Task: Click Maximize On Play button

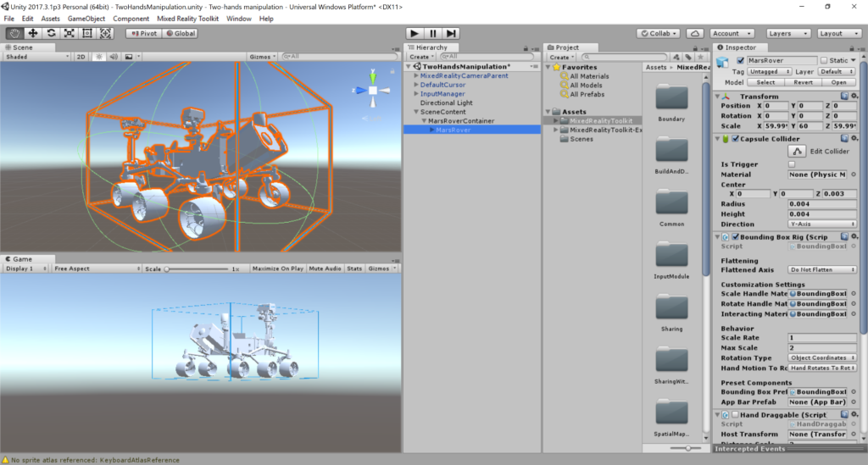Action: [x=278, y=268]
